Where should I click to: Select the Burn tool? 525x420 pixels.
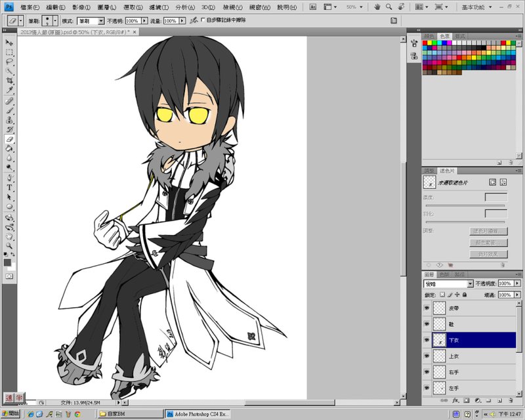tap(9, 167)
